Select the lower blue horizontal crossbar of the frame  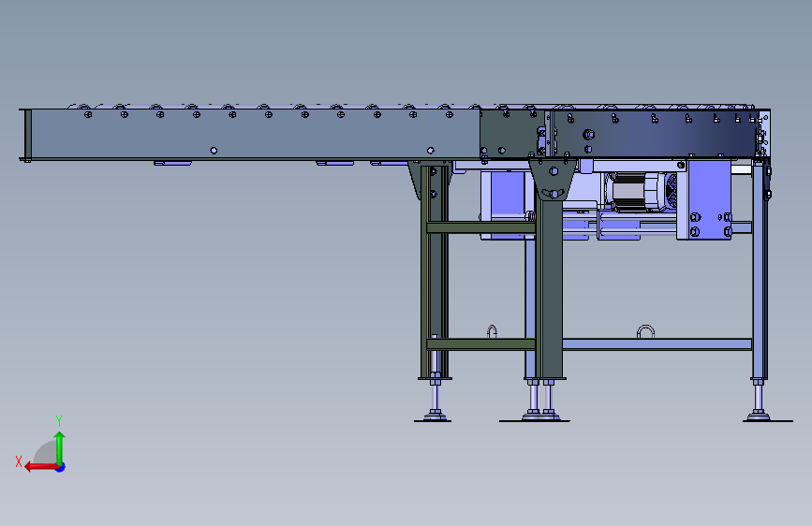(657, 344)
